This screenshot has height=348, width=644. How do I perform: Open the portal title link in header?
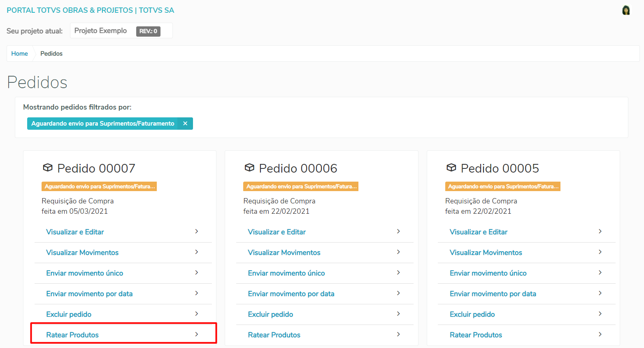(90, 10)
